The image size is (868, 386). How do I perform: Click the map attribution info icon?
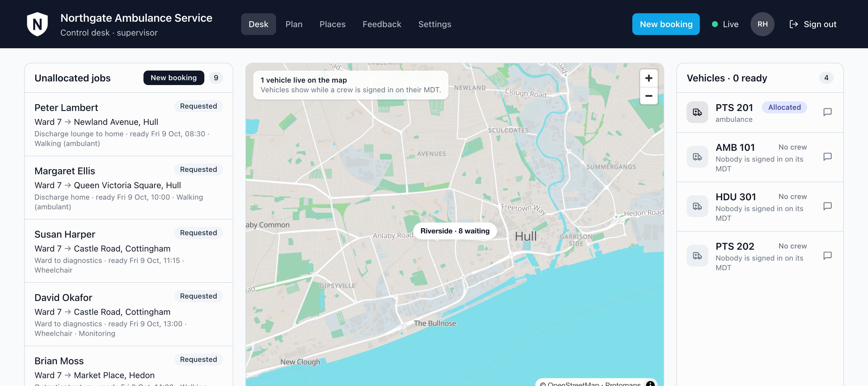pyautogui.click(x=650, y=383)
